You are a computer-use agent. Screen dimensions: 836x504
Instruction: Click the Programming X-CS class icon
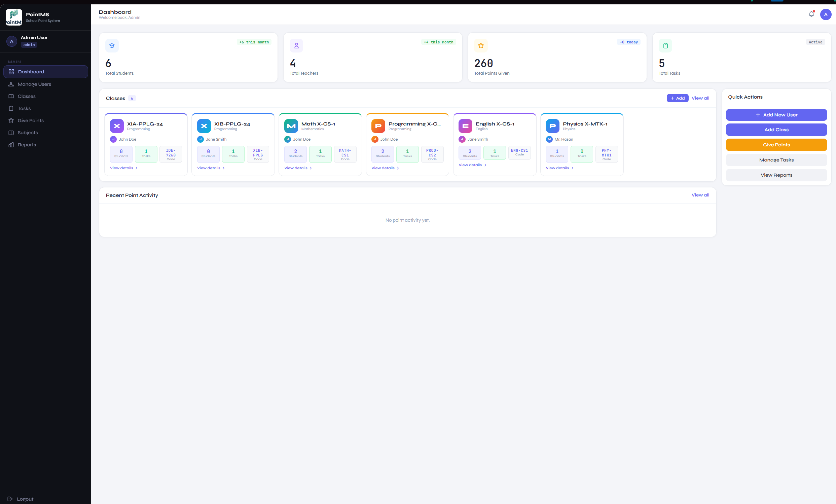pos(378,126)
